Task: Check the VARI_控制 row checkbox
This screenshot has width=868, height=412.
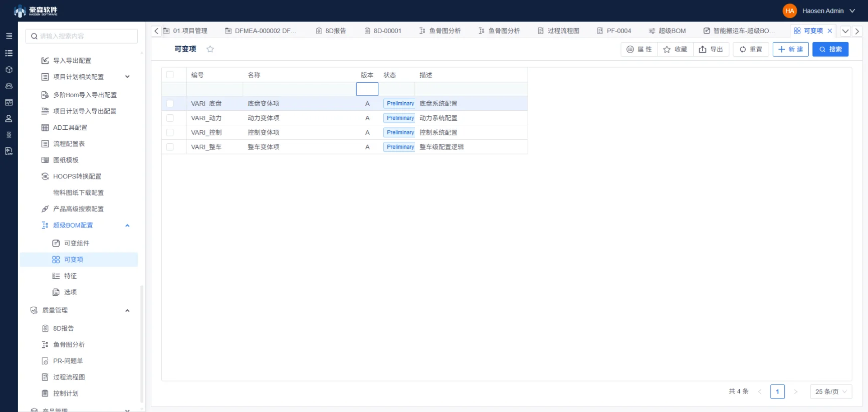Action: tap(170, 133)
